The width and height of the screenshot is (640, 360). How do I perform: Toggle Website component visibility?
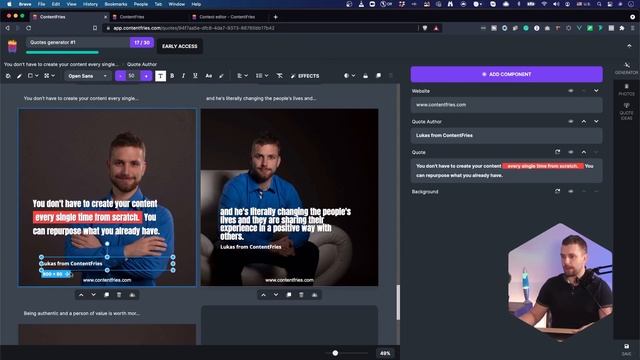click(x=571, y=91)
